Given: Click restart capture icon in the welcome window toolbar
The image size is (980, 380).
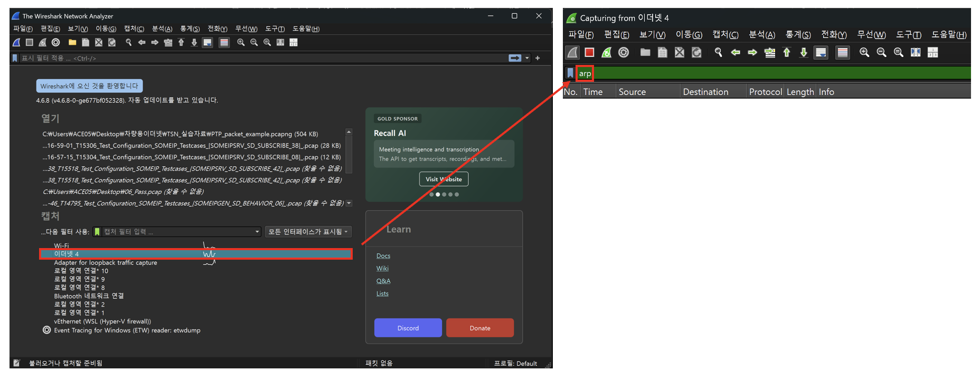Looking at the screenshot, I should 43,42.
